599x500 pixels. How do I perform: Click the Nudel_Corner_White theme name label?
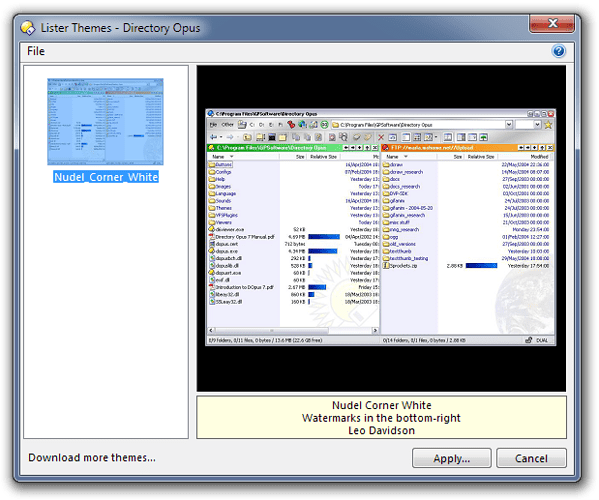click(106, 177)
